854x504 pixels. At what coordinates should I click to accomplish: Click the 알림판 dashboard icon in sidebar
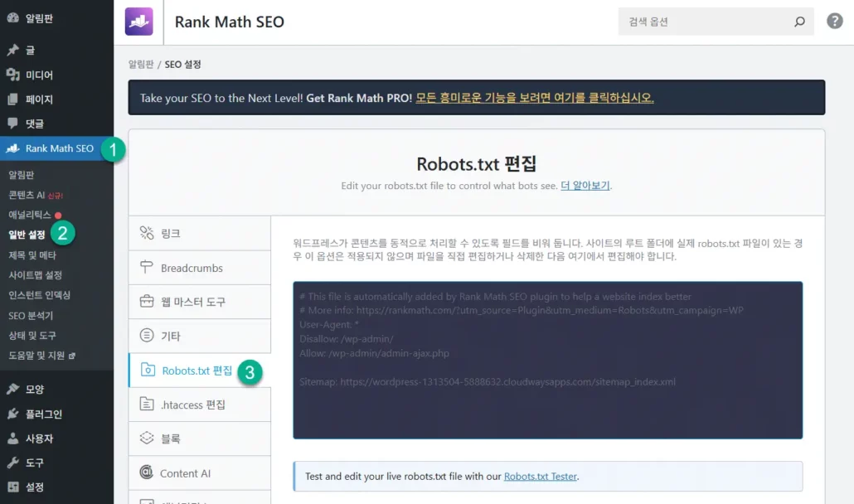(13, 18)
